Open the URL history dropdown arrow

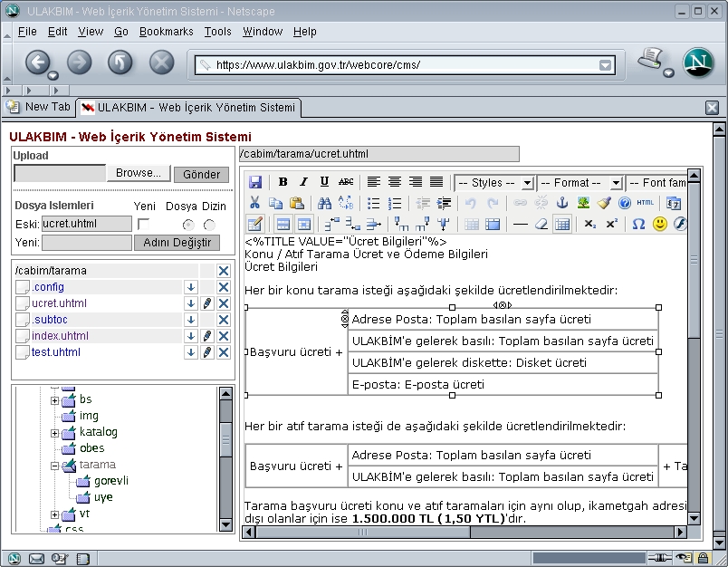point(605,65)
